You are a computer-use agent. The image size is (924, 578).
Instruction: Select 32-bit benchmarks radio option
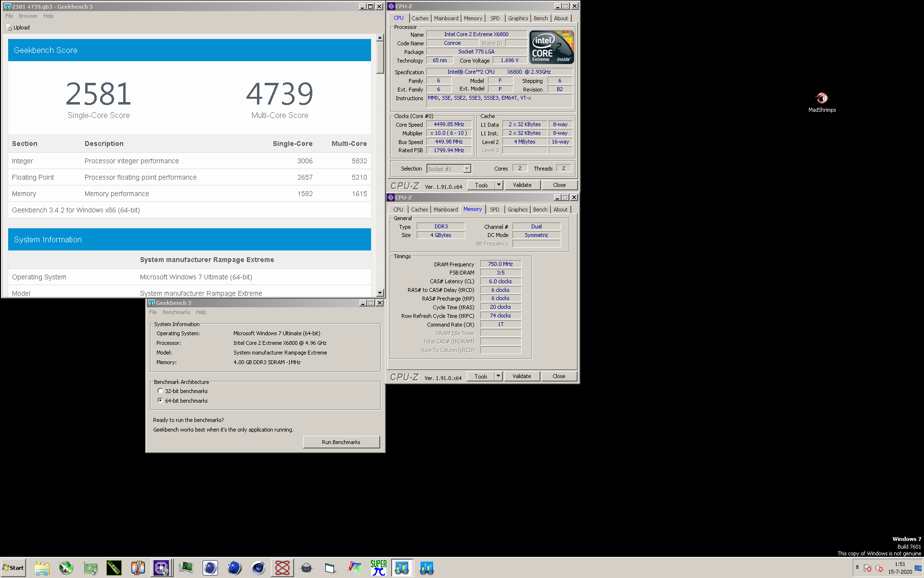click(160, 391)
